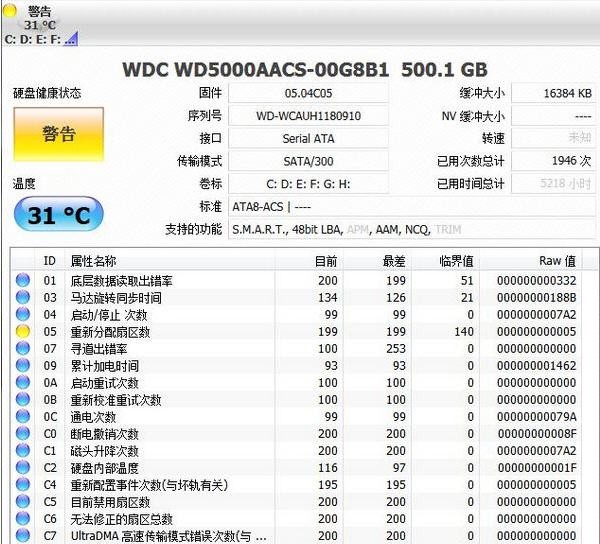Select the 累计加电时间 attribute row

(x=297, y=366)
